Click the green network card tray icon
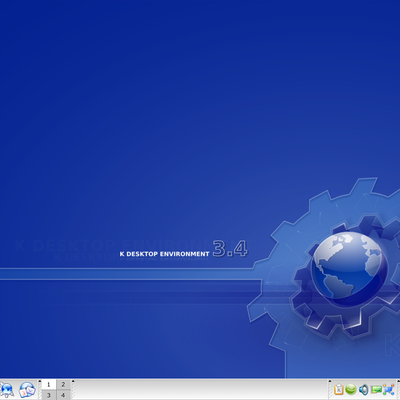 376,389
